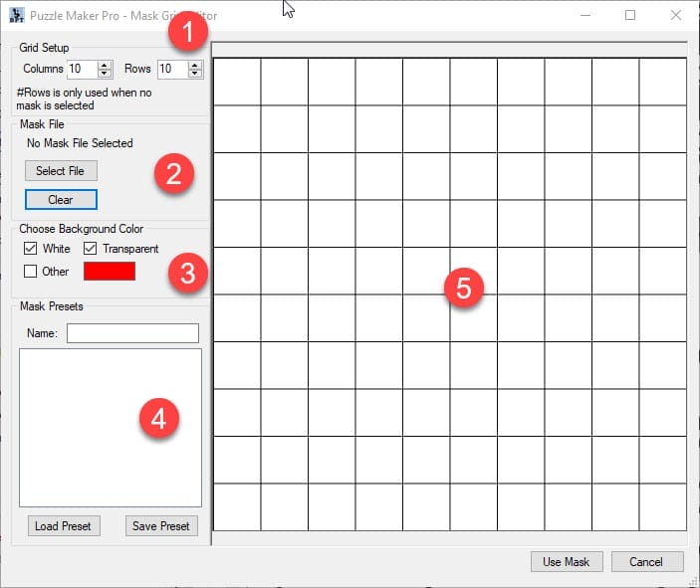Increase the Columns value with up arrow
Viewport: 700px width, 588px height.
(x=105, y=65)
